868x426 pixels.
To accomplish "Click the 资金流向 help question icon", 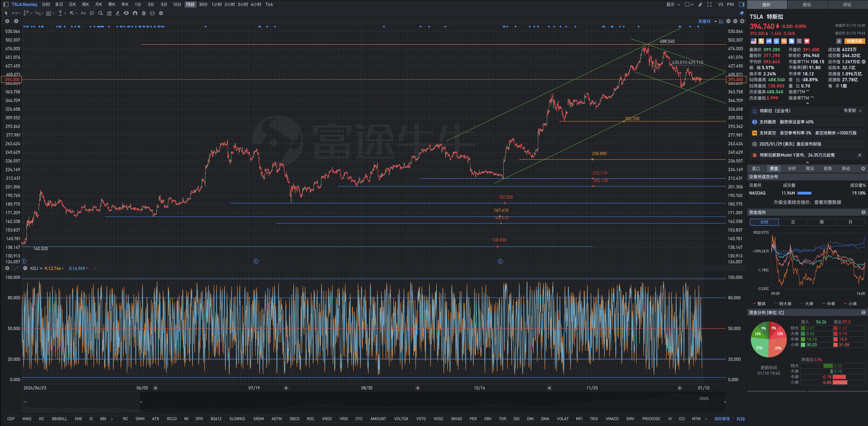I will click(863, 212).
